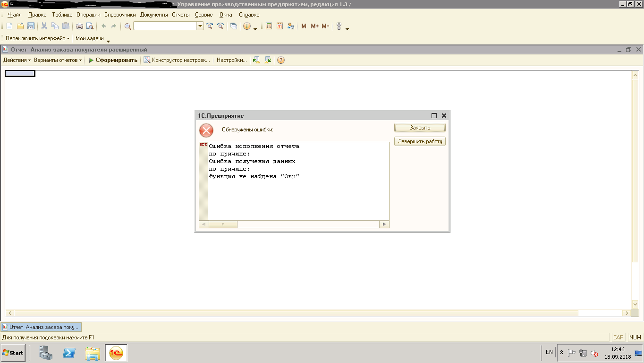Viewport: 644px width, 363px height.
Task: Click the wrench service tools icon
Action: (x=339, y=26)
